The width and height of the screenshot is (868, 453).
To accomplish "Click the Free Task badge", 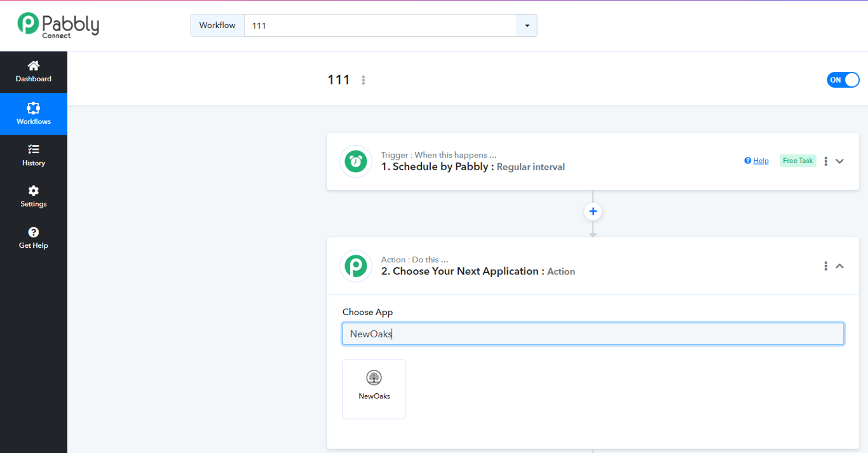I will tap(797, 161).
